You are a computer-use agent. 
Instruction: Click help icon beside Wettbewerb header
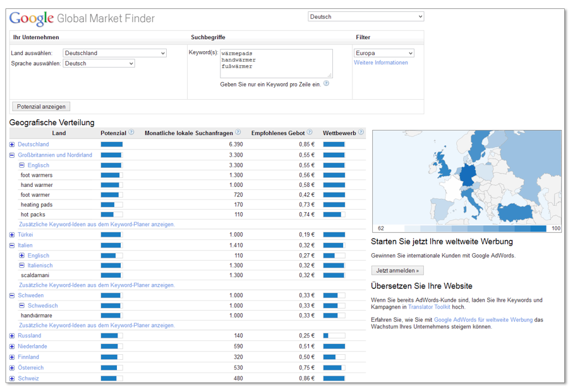pyautogui.click(x=361, y=133)
